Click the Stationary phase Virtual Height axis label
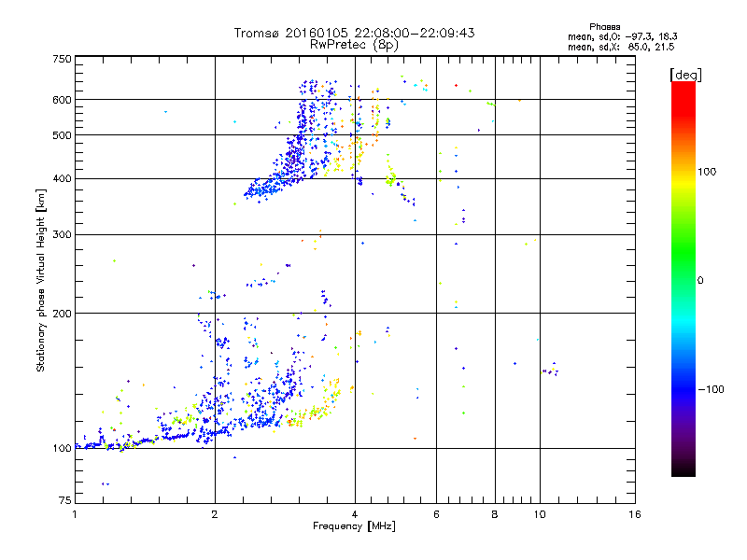Screen dimensions: 747x560 pos(40,280)
